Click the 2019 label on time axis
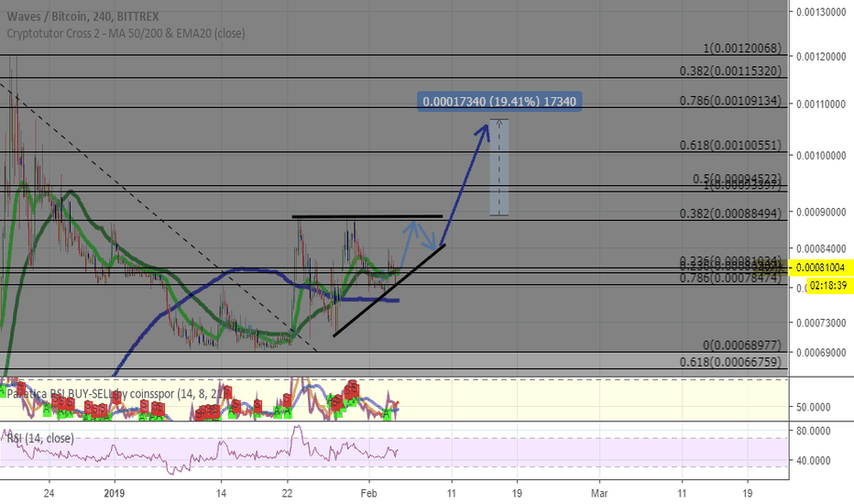This screenshot has height=504, width=854. point(114,493)
